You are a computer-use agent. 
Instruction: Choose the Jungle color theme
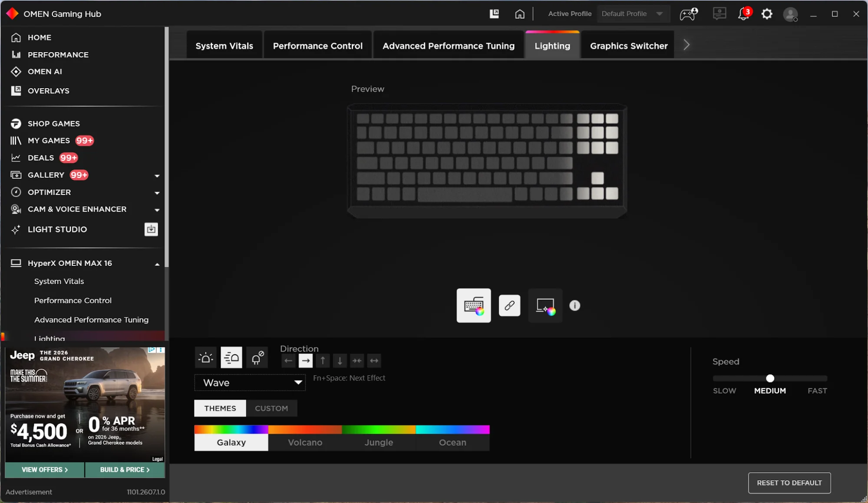point(379,438)
